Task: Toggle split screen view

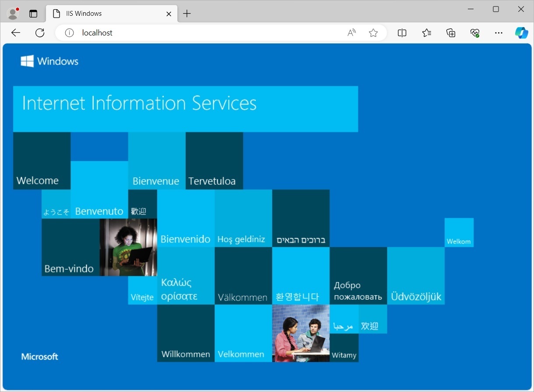Action: pyautogui.click(x=402, y=33)
